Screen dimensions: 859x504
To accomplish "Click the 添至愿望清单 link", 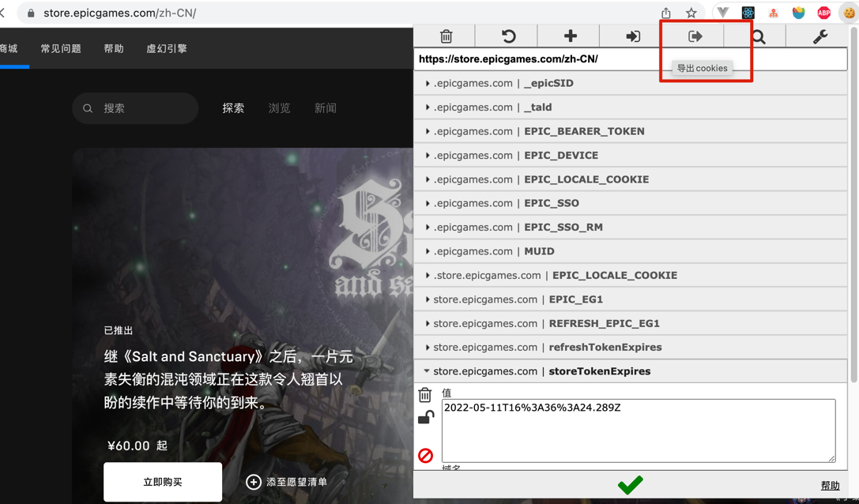I will point(296,482).
